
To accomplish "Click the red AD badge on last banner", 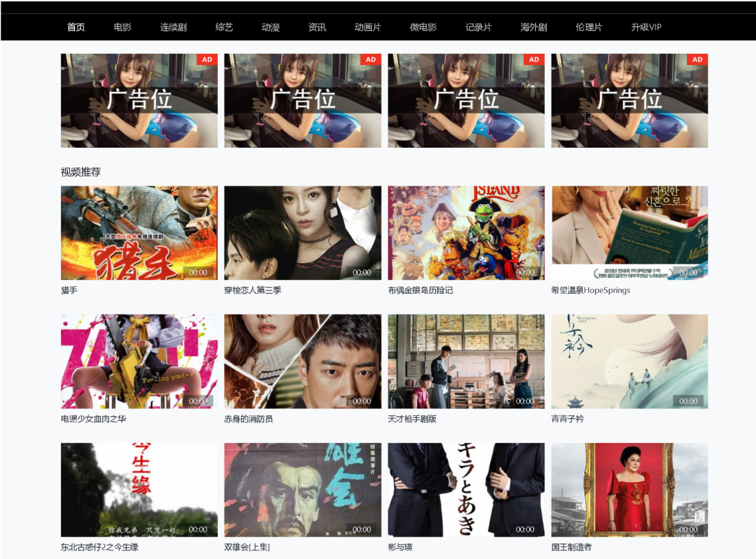I will point(698,59).
